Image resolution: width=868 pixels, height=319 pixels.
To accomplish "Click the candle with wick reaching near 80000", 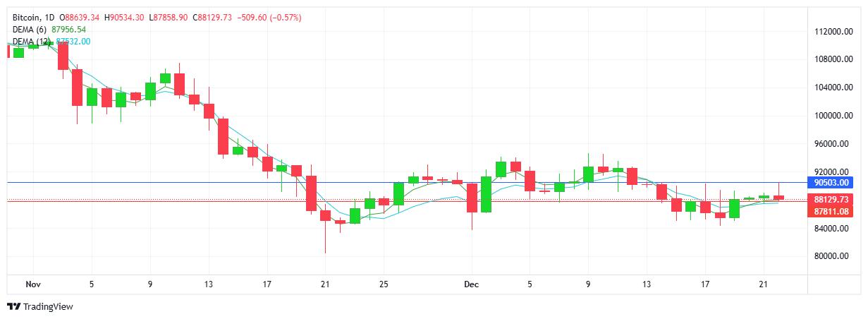I will [325, 215].
